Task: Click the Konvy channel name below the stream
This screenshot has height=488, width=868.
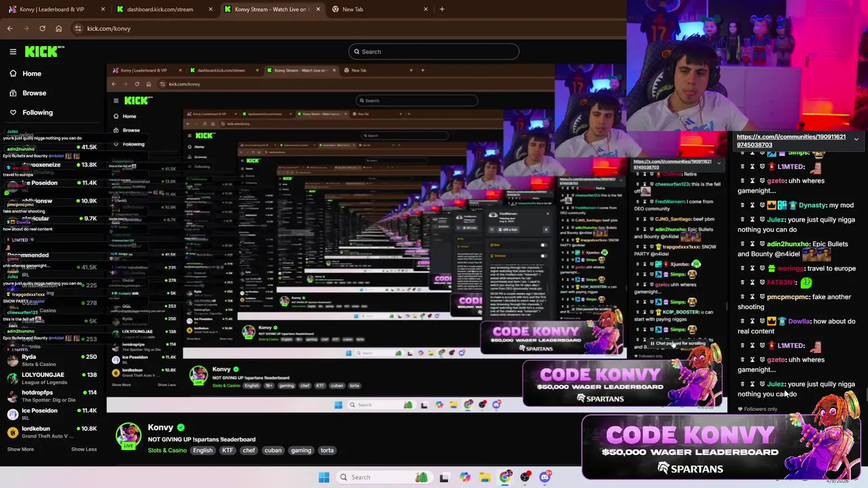Action: click(161, 428)
